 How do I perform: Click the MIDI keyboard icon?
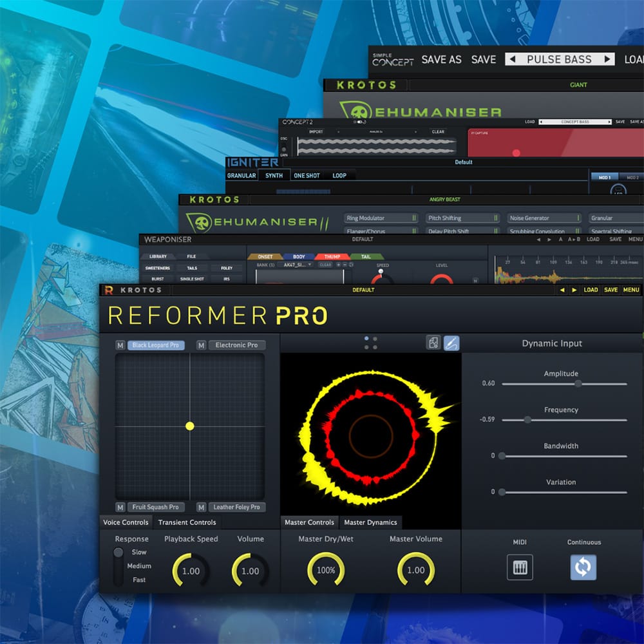[x=520, y=567]
